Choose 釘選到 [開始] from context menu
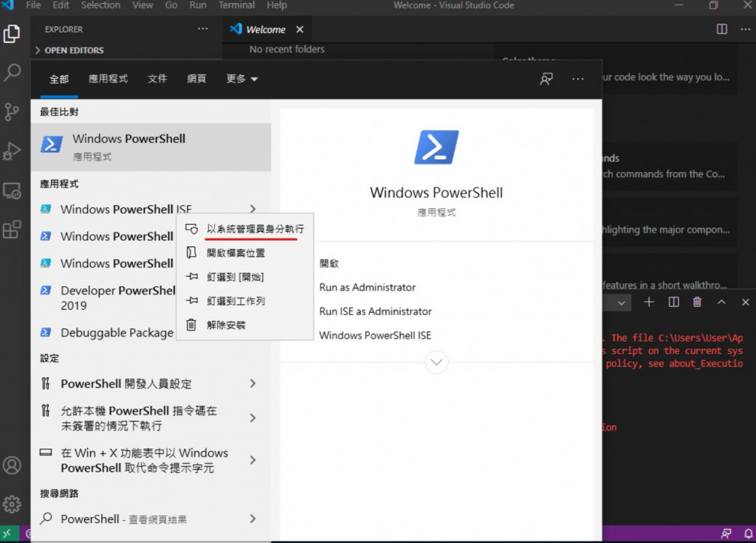The image size is (756, 543). pyautogui.click(x=245, y=277)
